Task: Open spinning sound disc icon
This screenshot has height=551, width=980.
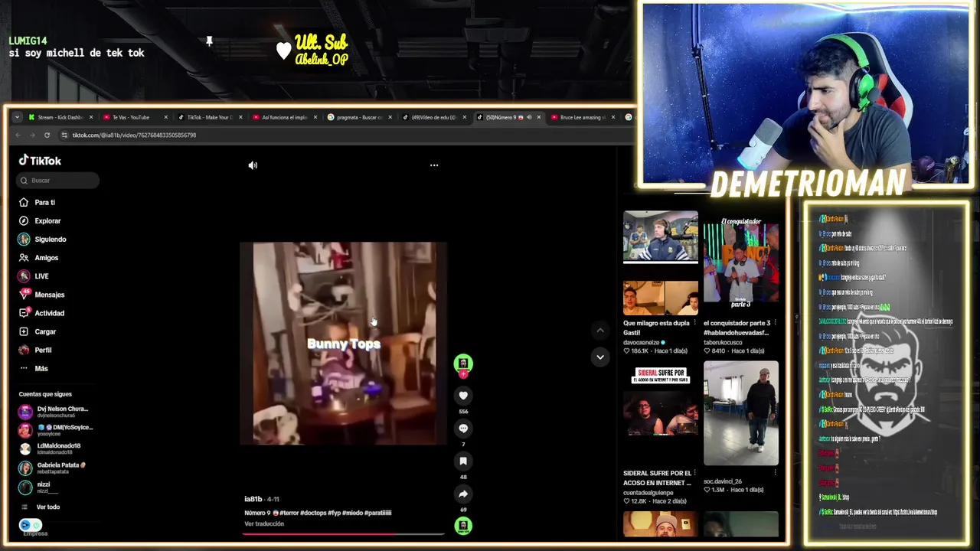Action: (x=463, y=526)
